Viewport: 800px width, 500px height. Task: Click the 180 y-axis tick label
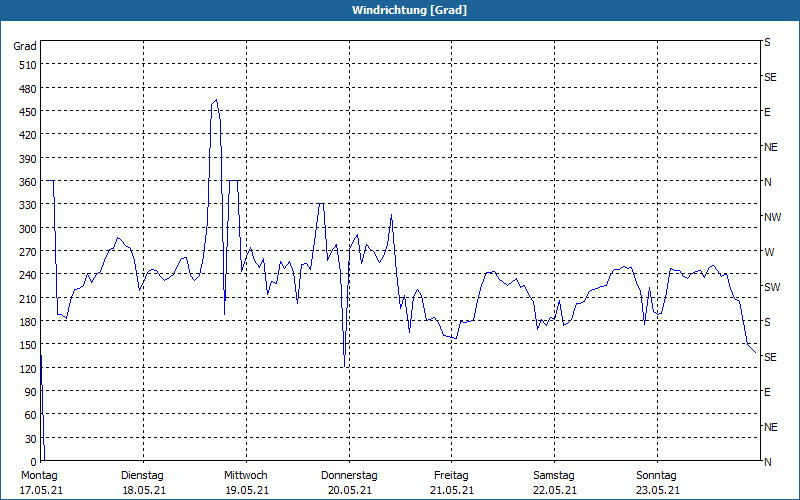click(25, 322)
